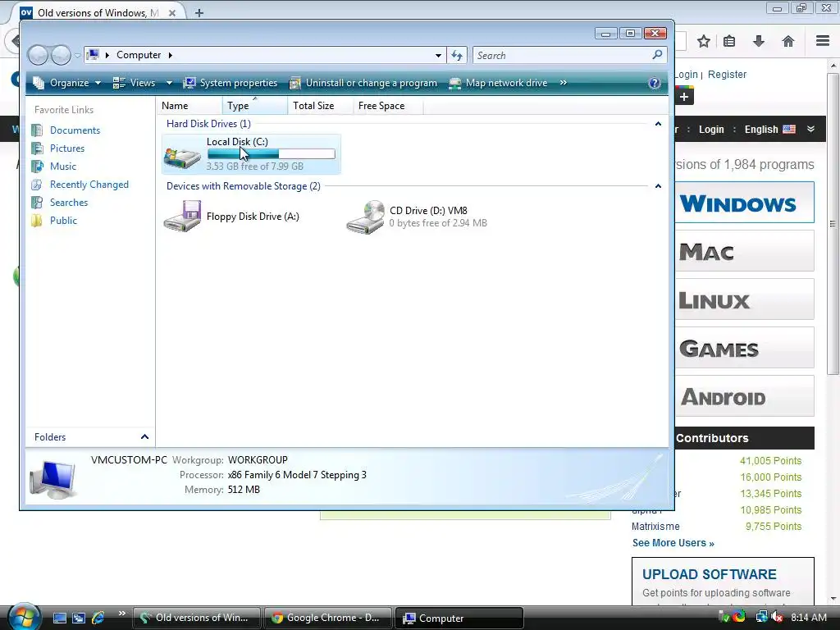
Task: Go to browser home page icon
Action: coord(788,41)
